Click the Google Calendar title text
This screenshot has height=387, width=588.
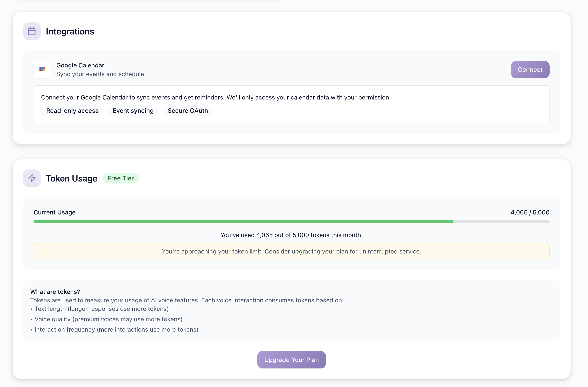pos(80,65)
